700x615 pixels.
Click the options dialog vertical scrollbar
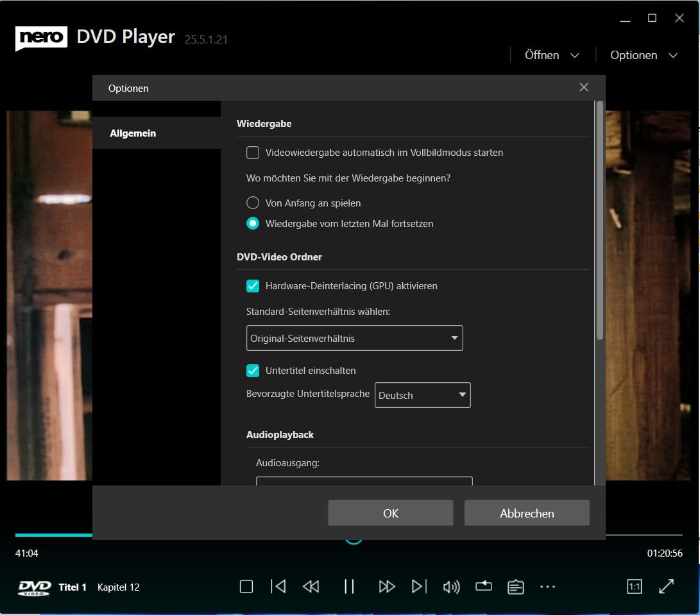[x=599, y=221]
